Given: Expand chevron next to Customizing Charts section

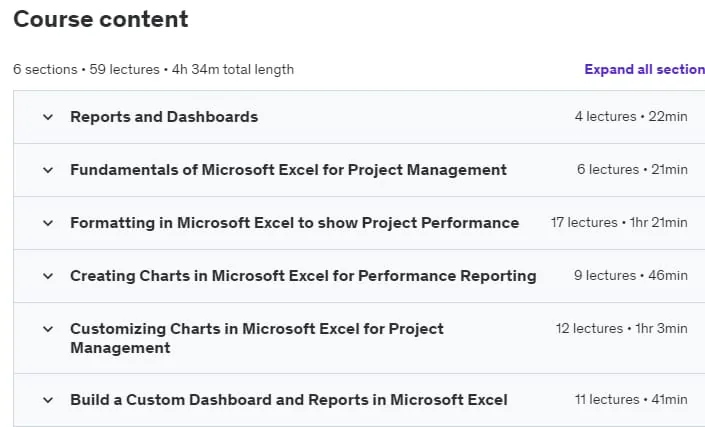Looking at the screenshot, I should (48, 329).
